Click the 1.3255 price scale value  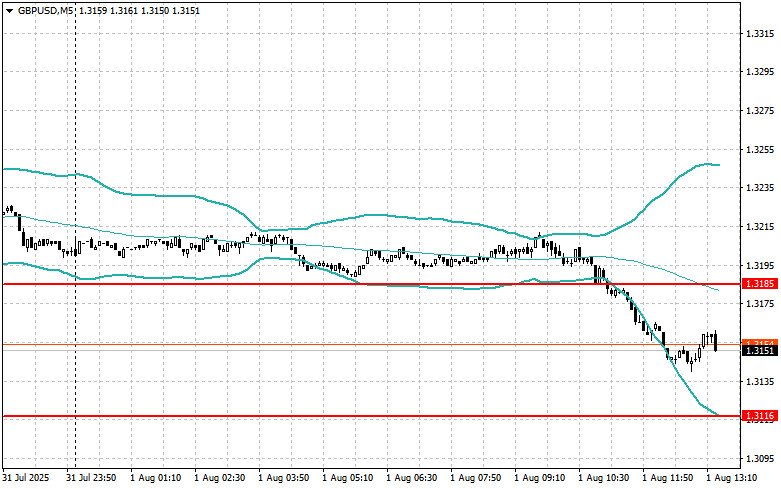761,150
